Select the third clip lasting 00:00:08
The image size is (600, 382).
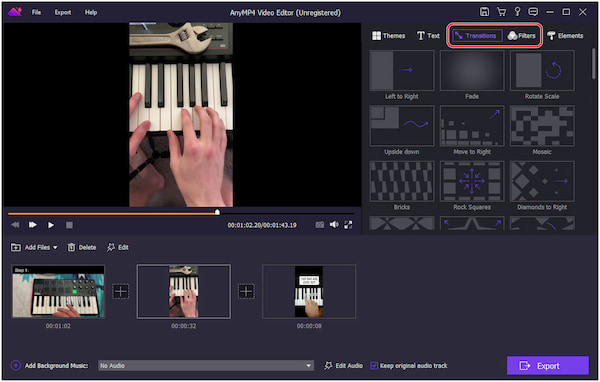pos(309,292)
